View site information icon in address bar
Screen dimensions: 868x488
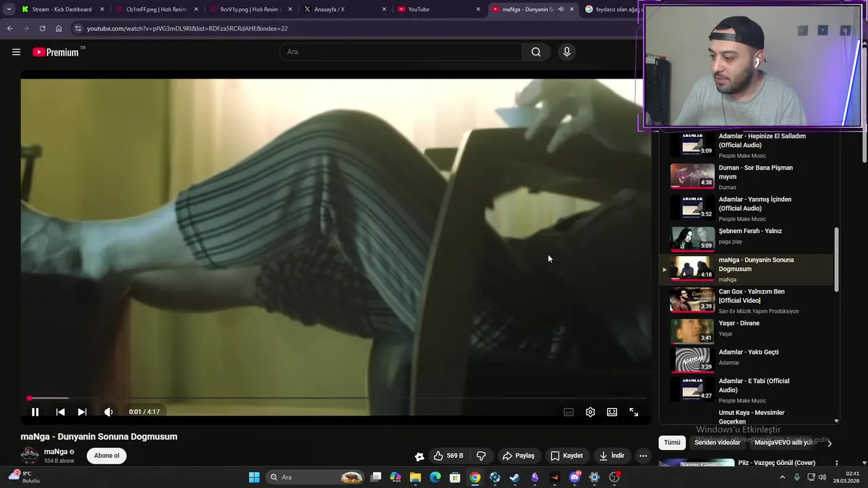coord(78,28)
